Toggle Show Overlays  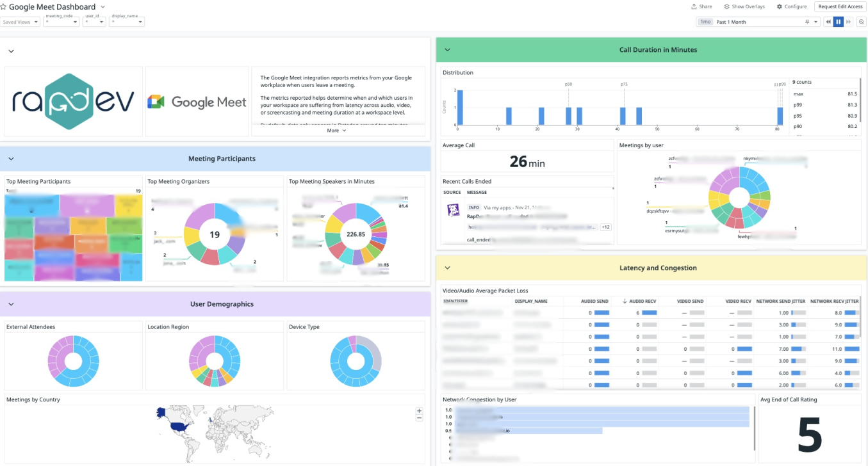[x=744, y=6]
